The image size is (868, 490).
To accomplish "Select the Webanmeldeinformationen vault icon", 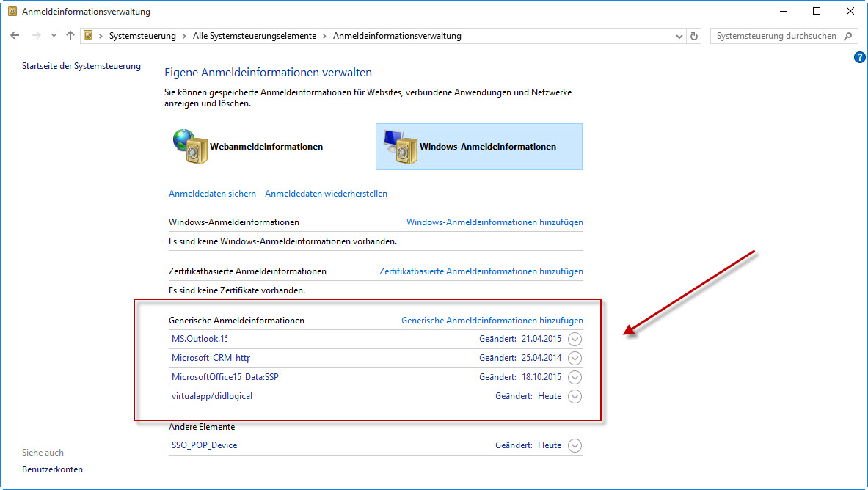I will click(189, 146).
